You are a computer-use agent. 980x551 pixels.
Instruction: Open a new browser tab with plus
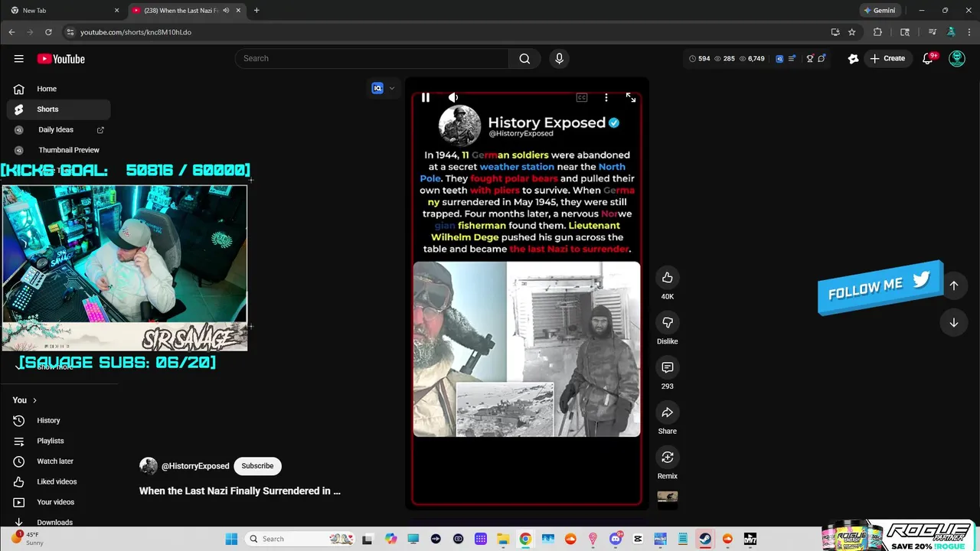pos(256,11)
